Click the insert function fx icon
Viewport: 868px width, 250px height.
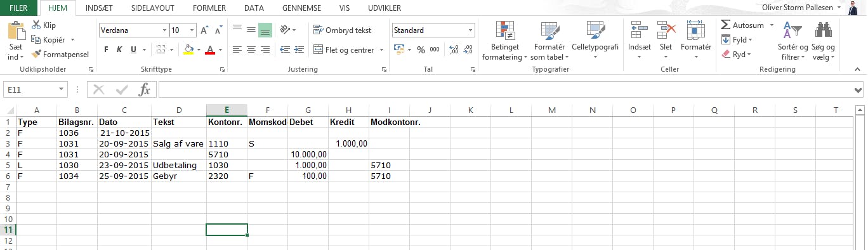click(145, 89)
